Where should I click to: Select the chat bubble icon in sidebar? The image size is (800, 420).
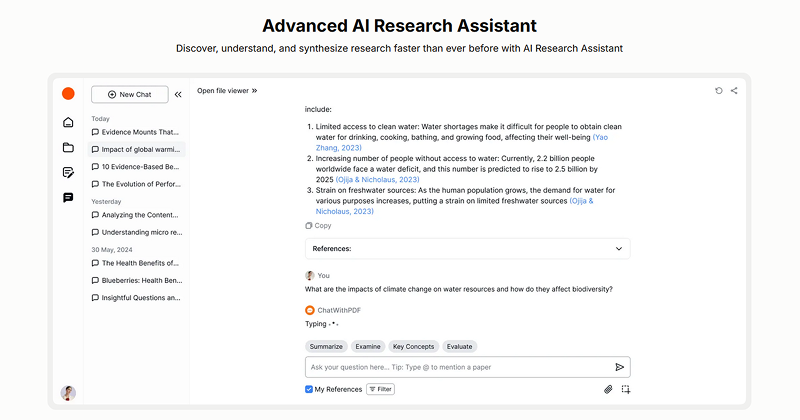[x=68, y=197]
